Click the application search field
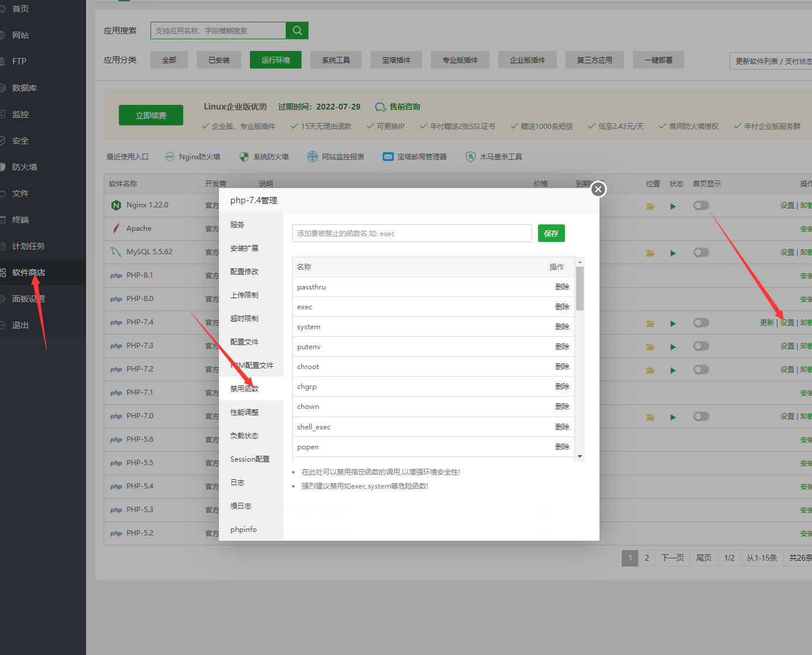 click(x=218, y=30)
